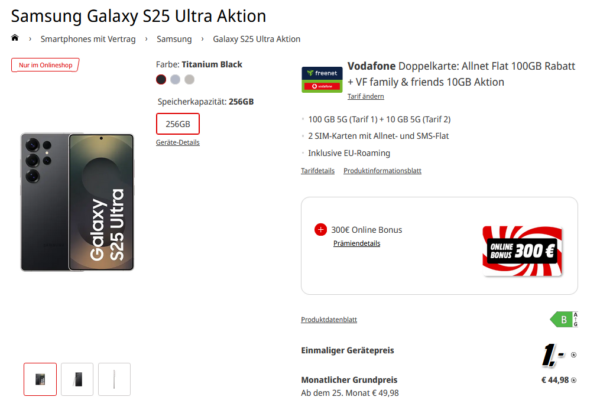Click the green energy label B icon
Image resolution: width=600 pixels, height=400 pixels.
point(564,319)
